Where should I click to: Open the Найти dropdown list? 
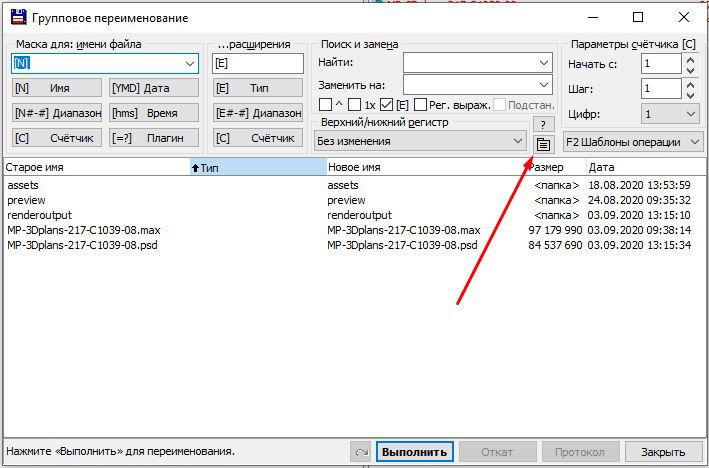pyautogui.click(x=544, y=63)
